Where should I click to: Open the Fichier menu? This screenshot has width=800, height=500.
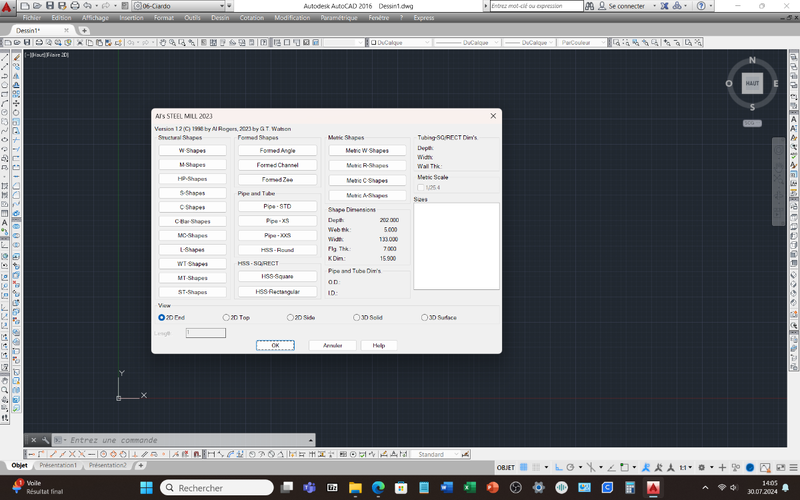pyautogui.click(x=32, y=18)
